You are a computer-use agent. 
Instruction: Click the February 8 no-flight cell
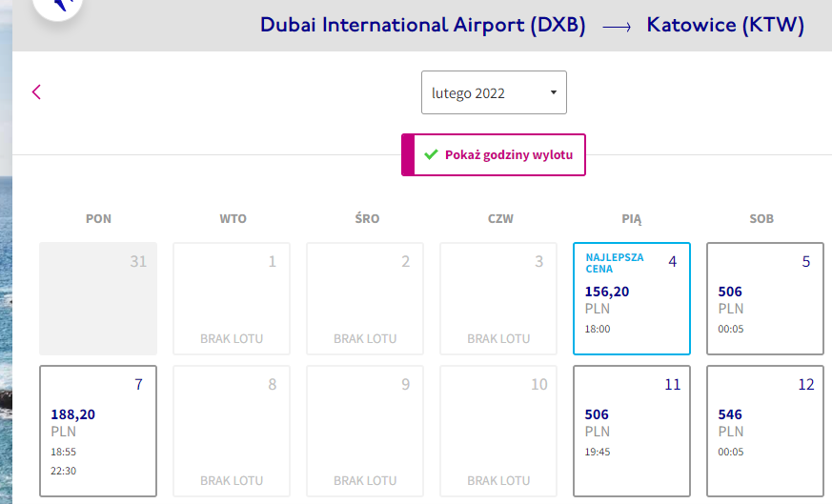click(x=232, y=431)
